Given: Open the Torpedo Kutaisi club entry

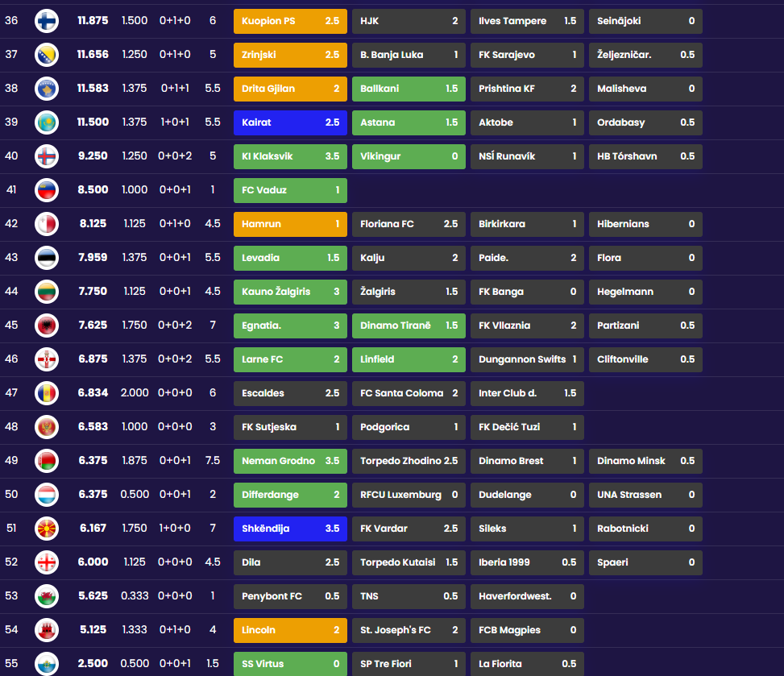Looking at the screenshot, I should pyautogui.click(x=409, y=562).
